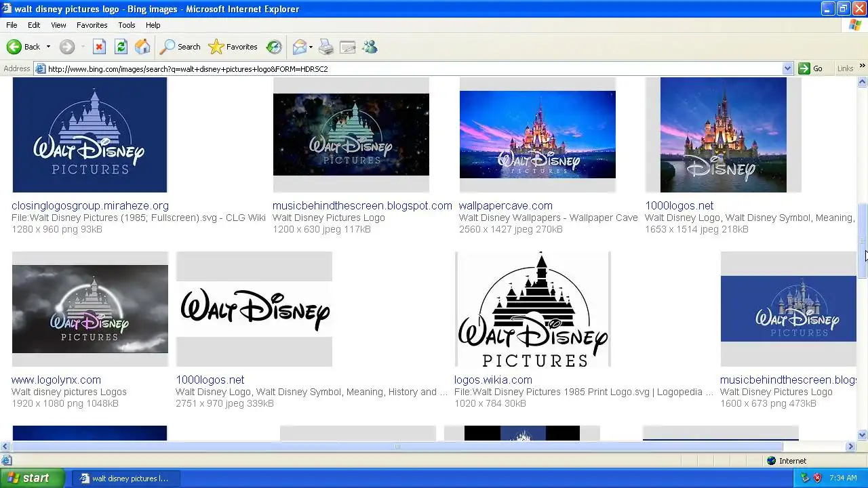This screenshot has height=488, width=868.
Task: Click the red security shield tray icon
Action: point(817,478)
